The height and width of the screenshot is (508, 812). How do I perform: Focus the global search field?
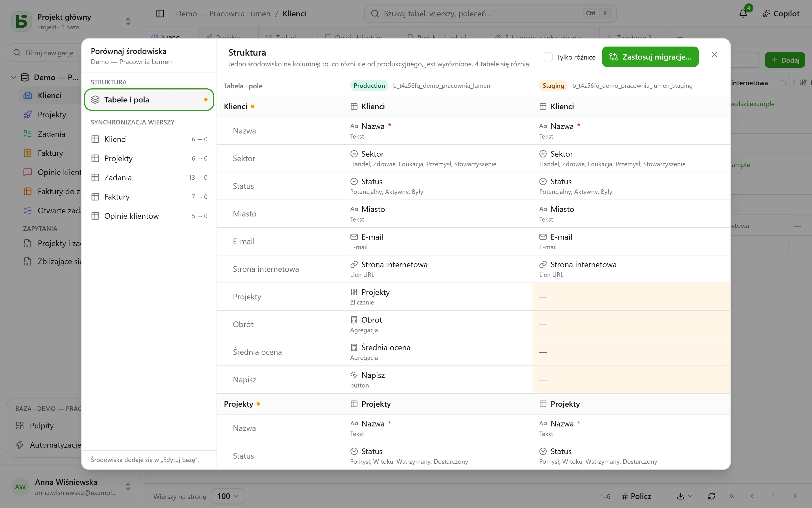pyautogui.click(x=490, y=14)
